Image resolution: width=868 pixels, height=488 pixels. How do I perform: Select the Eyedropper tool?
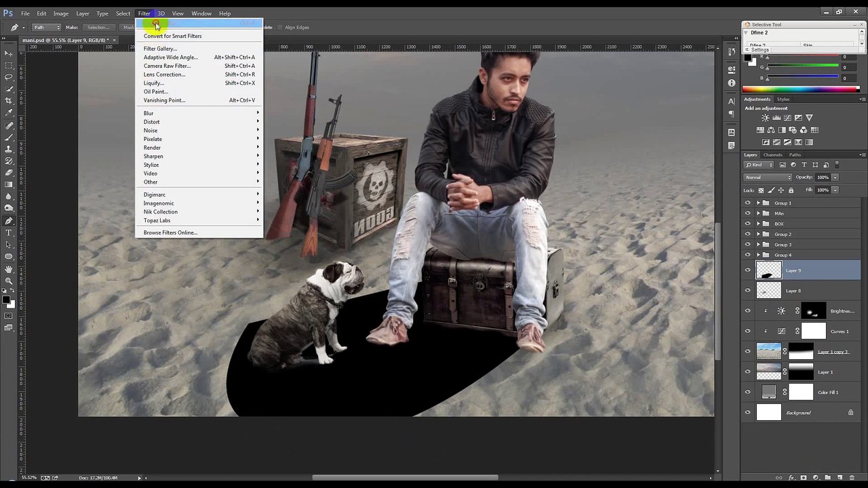pos(9,113)
